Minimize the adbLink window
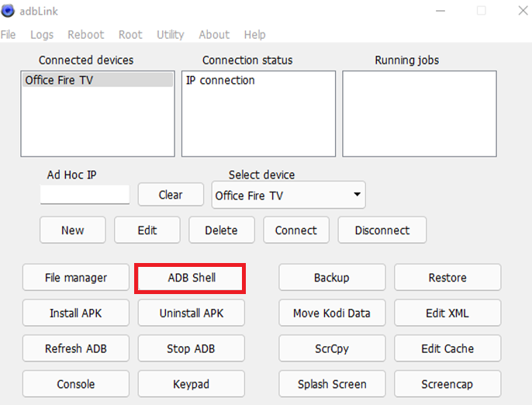532x405 pixels. (x=440, y=11)
